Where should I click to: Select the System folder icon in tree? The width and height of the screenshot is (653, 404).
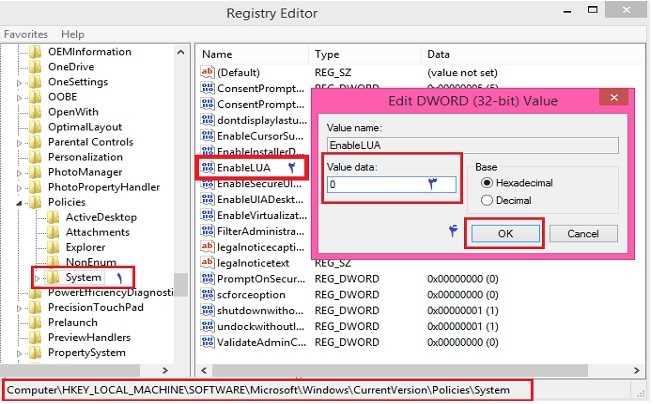tap(54, 277)
